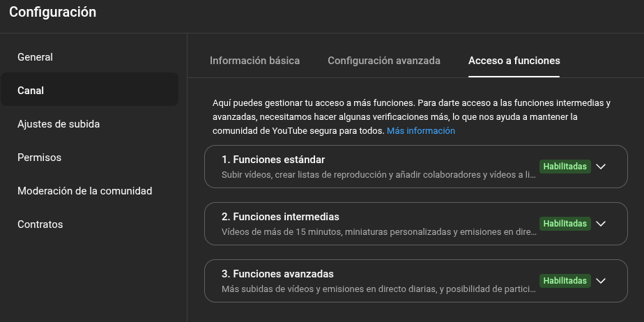Image resolution: width=644 pixels, height=322 pixels.
Task: Select the Canal sidebar item
Action: (89, 91)
